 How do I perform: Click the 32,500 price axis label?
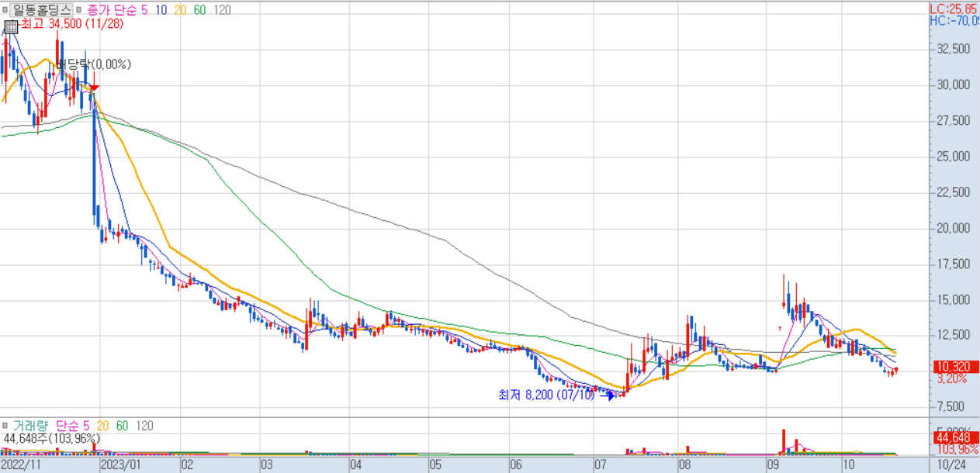[954, 48]
